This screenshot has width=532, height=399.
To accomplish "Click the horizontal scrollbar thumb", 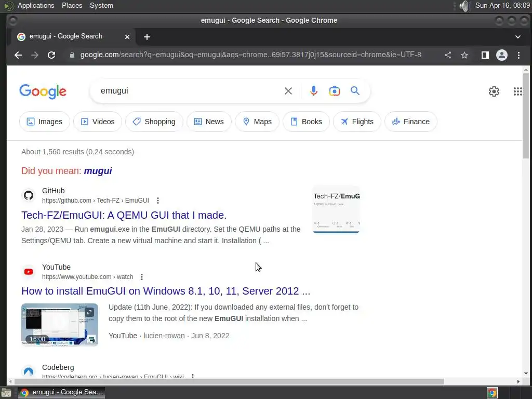I will pyautogui.click(x=229, y=382).
